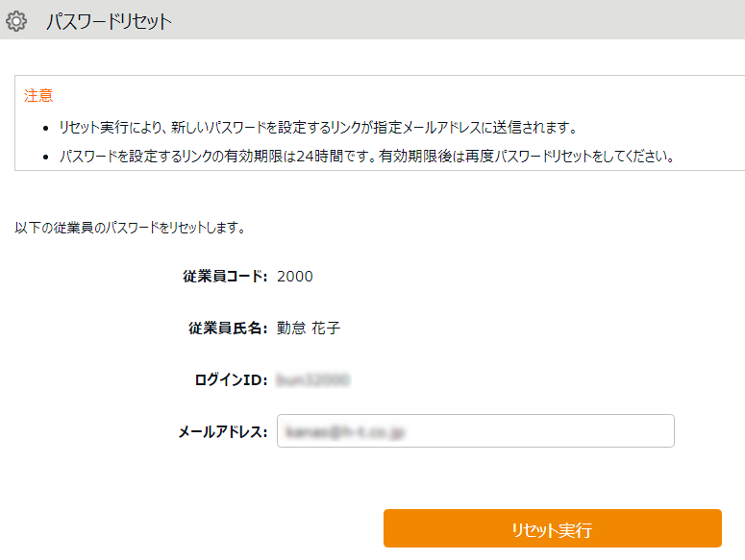Screen dimensions: 745x560
Task: Click the 従業員氏名 label
Action: [228, 329]
